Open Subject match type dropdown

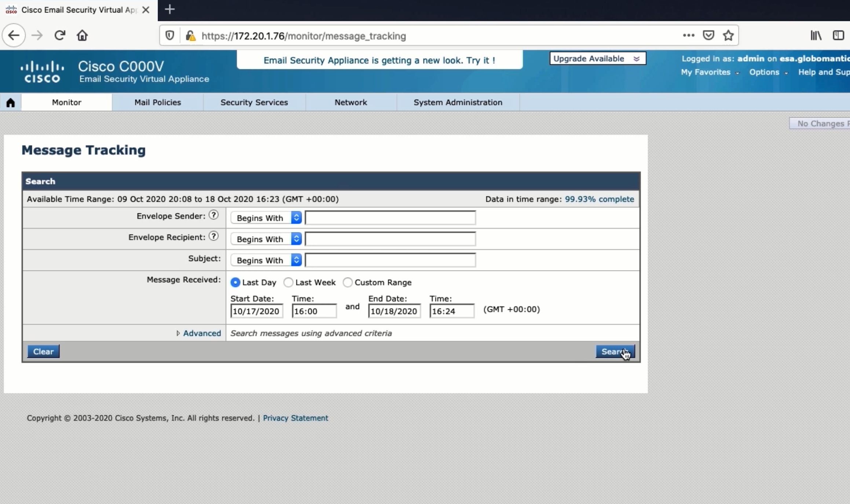[x=266, y=260]
